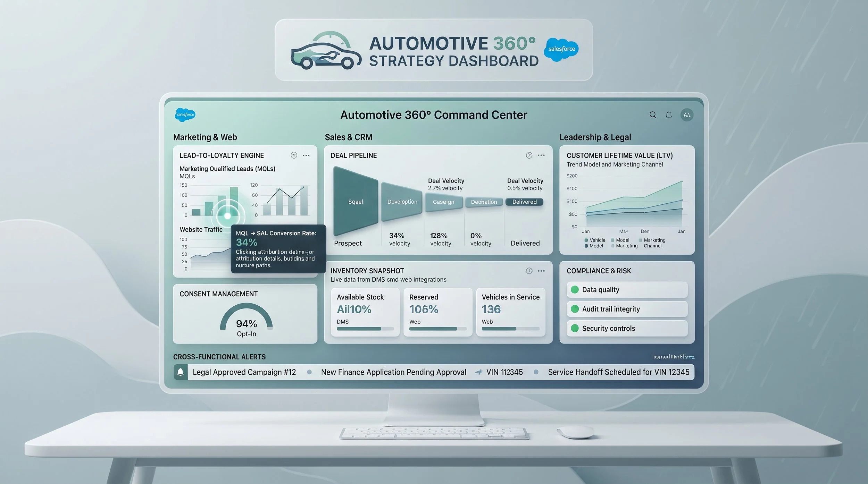
Task: Open the AA user avatar menu
Action: point(687,115)
